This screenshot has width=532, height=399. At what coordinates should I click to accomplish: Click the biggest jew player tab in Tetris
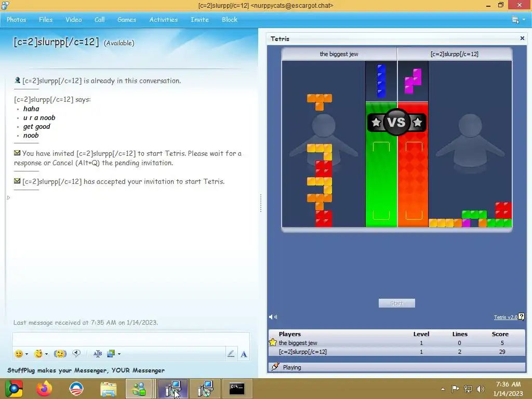point(339,54)
